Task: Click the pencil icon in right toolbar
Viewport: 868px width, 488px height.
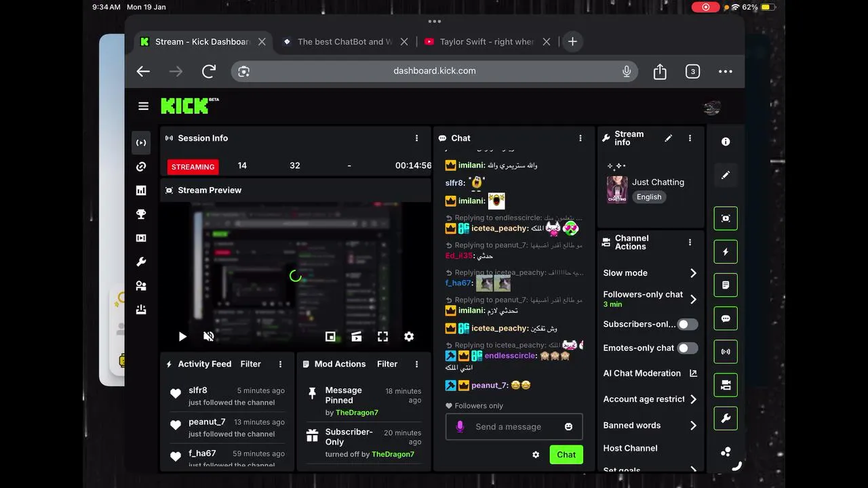Action: click(726, 175)
